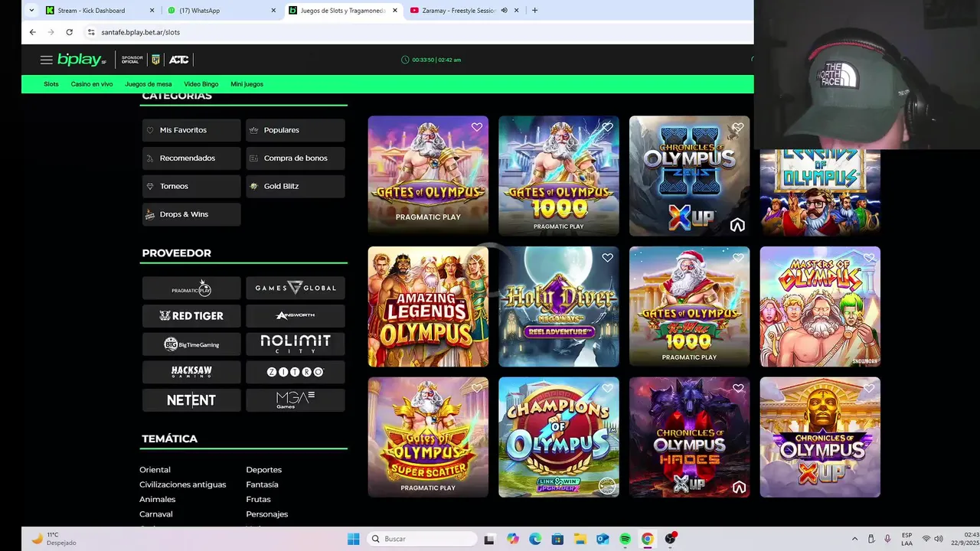The image size is (980, 551).
Task: Favorite Gates of Olympus Super Scatter via heart
Action: click(x=477, y=389)
